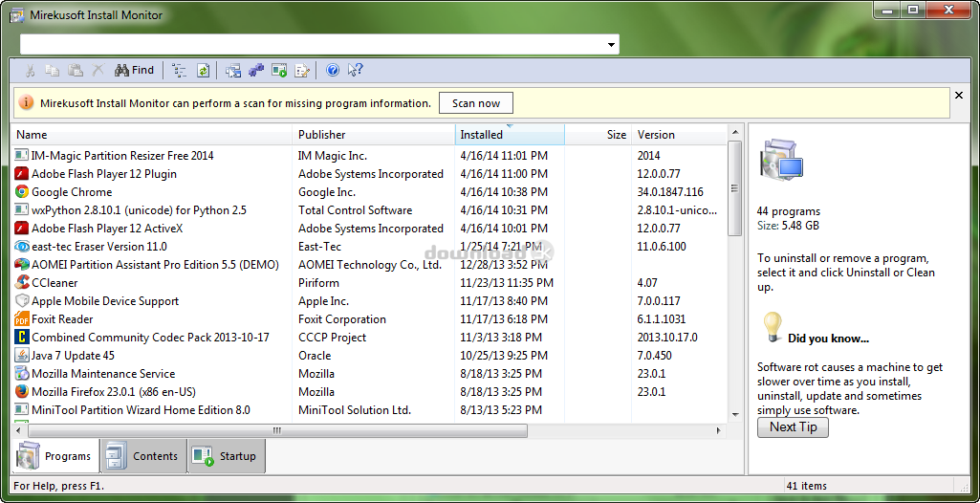Screen dimensions: 980x503
Task: Sort list by the Version column header
Action: pyautogui.click(x=679, y=134)
